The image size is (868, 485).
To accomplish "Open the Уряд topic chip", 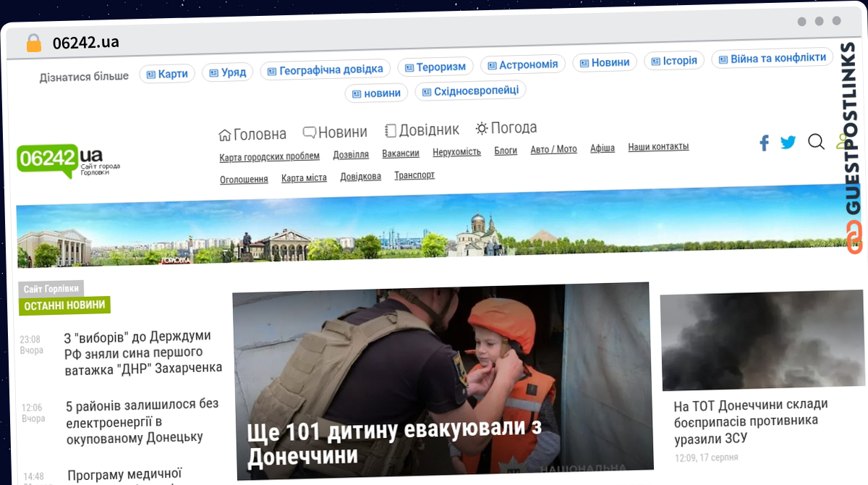I will point(228,72).
